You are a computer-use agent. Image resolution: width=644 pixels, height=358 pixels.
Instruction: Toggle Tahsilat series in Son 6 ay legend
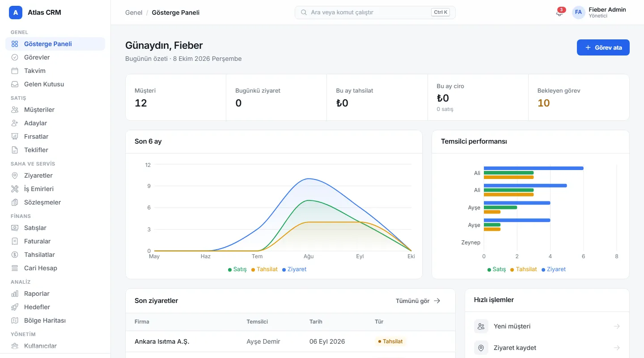(264, 269)
